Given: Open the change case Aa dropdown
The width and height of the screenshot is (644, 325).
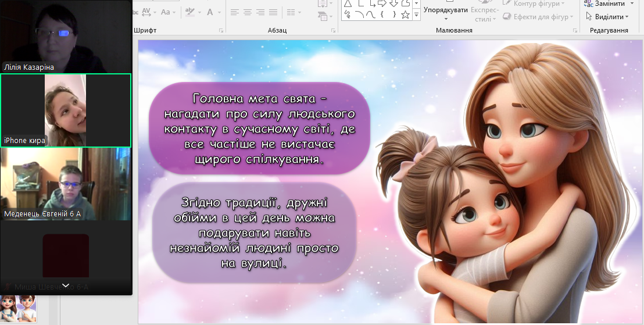Looking at the screenshot, I should [169, 12].
